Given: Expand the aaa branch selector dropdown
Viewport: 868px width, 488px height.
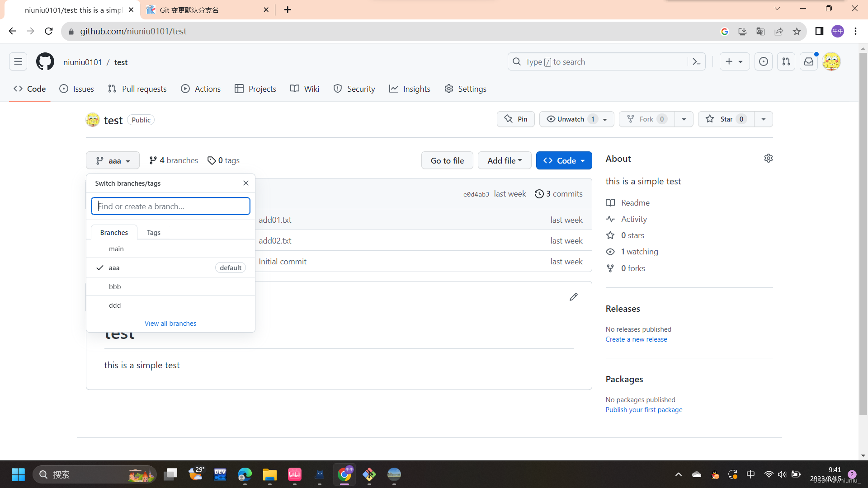Looking at the screenshot, I should pyautogui.click(x=113, y=160).
